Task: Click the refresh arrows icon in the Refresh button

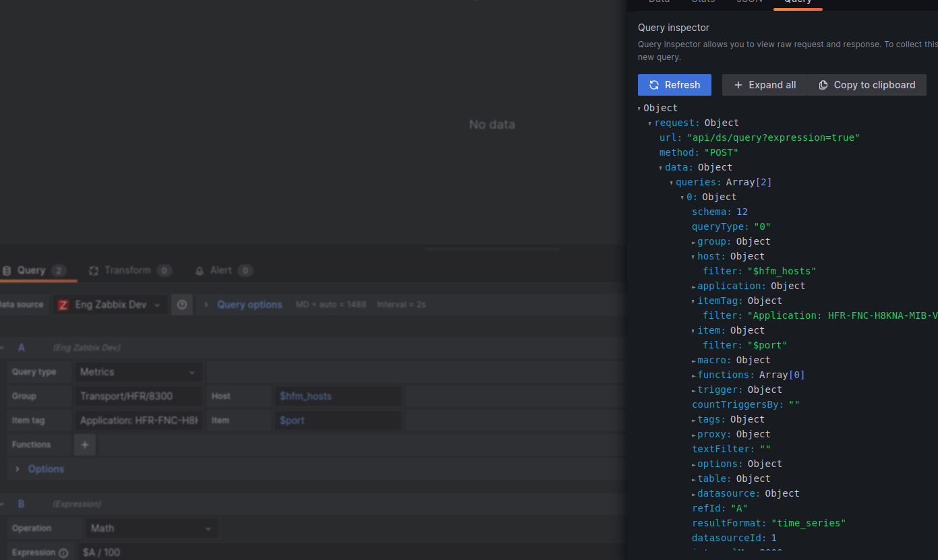Action: pyautogui.click(x=653, y=85)
